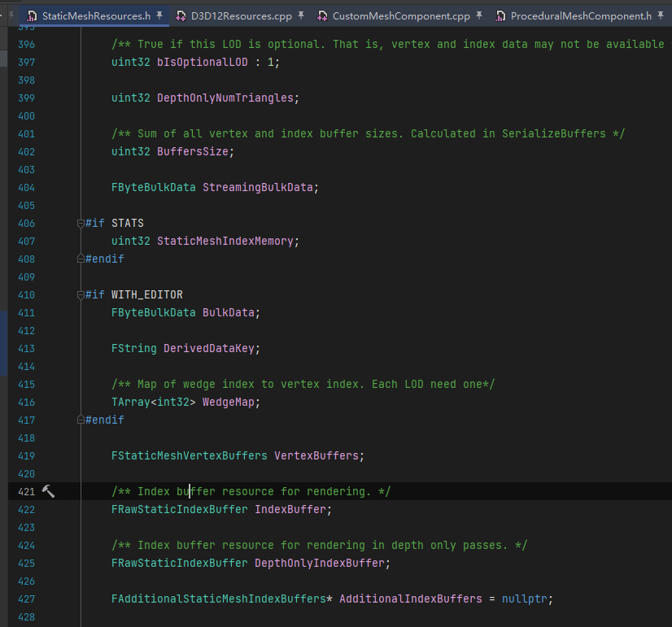Click line number 397 in the gutter

point(27,63)
